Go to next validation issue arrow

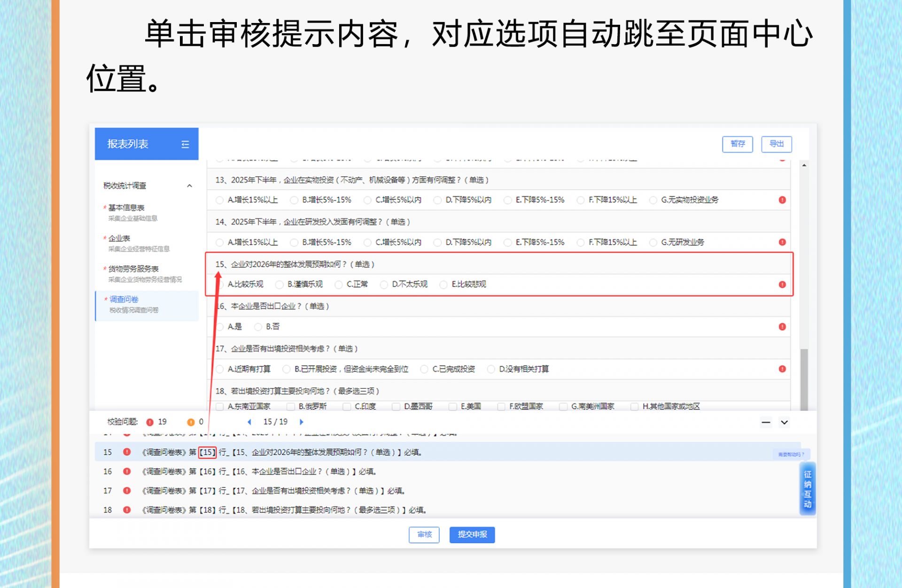click(302, 422)
